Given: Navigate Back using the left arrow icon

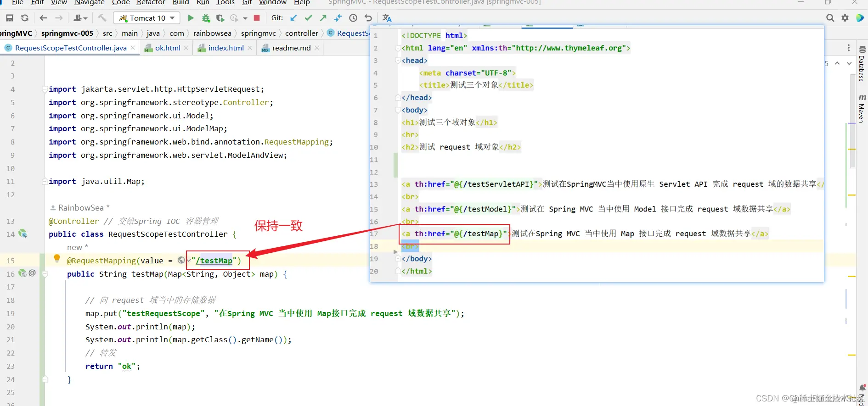Looking at the screenshot, I should pos(43,18).
